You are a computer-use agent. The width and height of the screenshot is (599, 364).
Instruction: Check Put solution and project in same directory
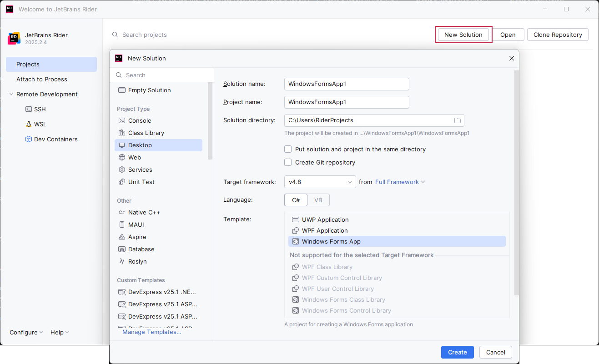click(x=288, y=149)
